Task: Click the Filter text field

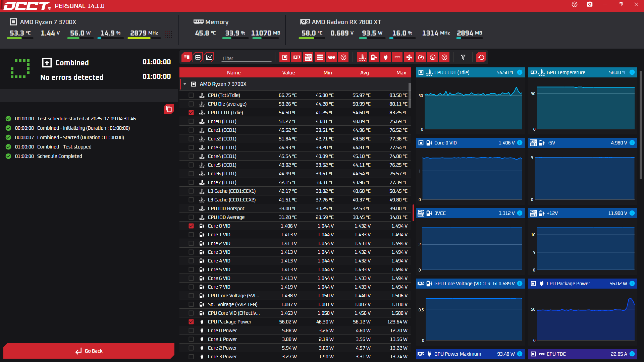Action: click(247, 58)
